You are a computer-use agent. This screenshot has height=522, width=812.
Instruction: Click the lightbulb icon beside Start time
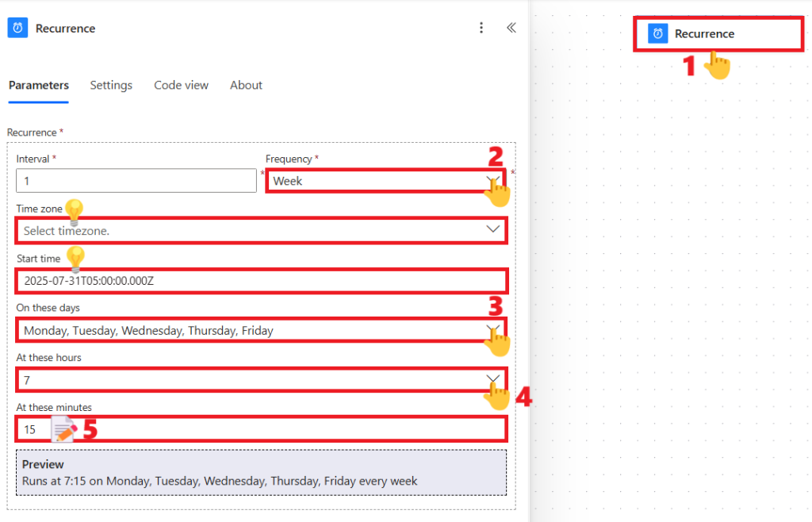(x=75, y=259)
